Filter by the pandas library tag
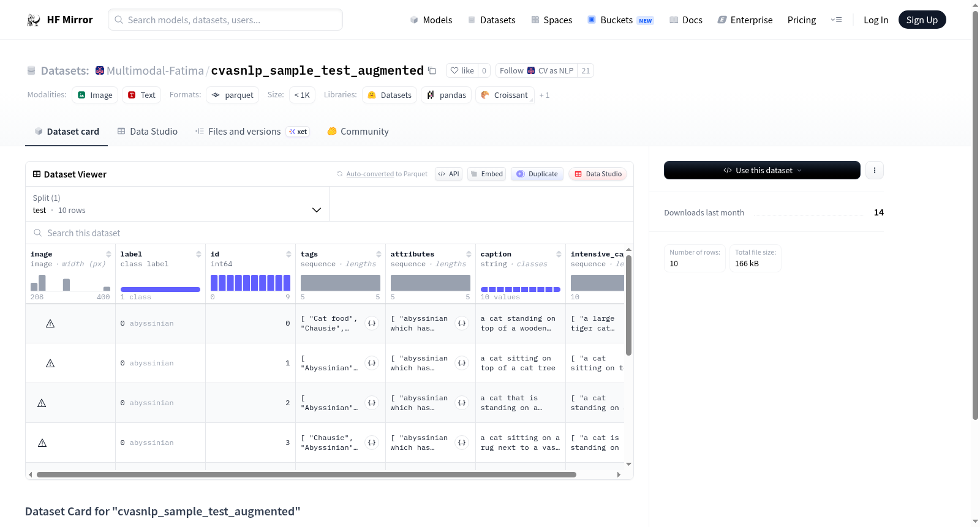980x527 pixels. coord(447,95)
